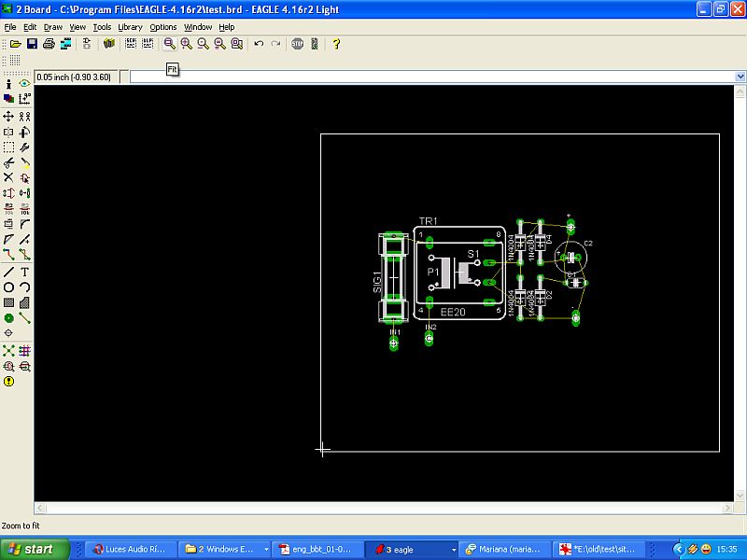Image resolution: width=747 pixels, height=560 pixels.
Task: Open the Errors tool
Action: [x=8, y=382]
